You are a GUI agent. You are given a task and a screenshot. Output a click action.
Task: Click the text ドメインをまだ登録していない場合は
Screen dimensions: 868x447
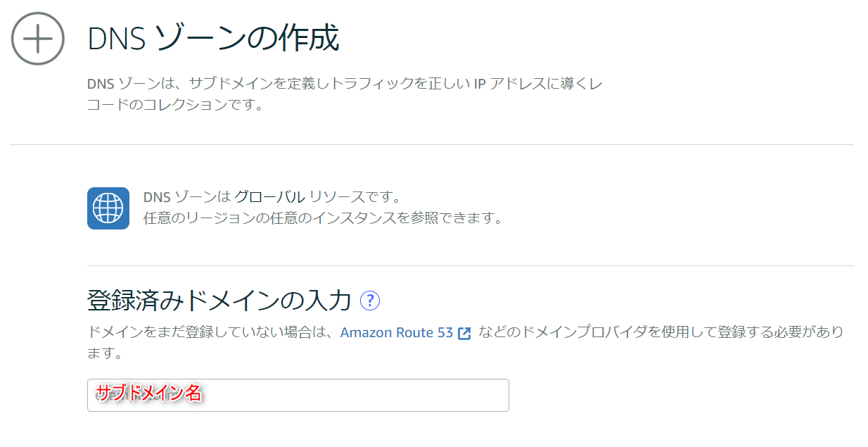[x=210, y=332]
